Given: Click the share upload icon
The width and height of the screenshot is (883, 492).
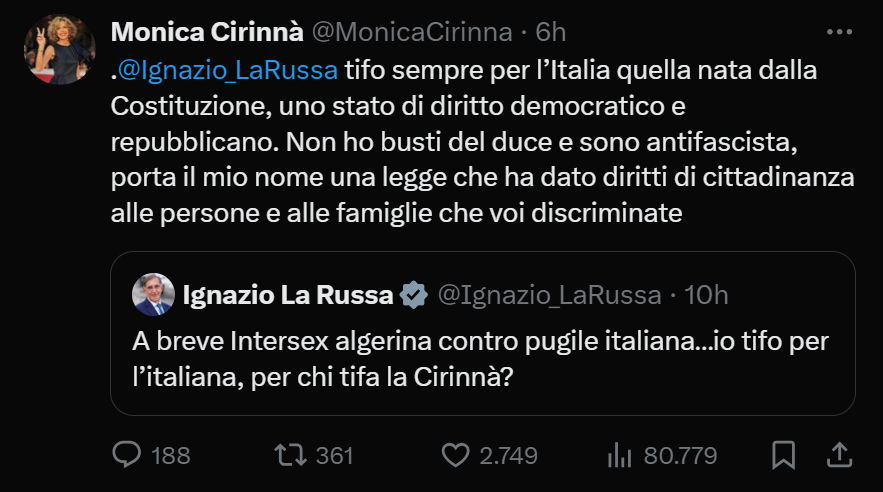Looking at the screenshot, I should [838, 456].
